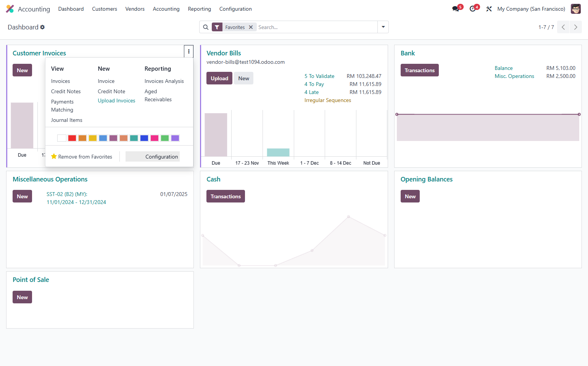The image size is (588, 366).
Task: Focus the Search input field
Action: [317, 27]
